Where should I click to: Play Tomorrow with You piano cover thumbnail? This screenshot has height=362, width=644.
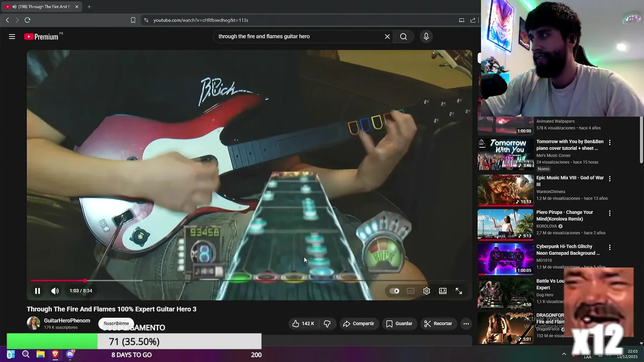pos(506,155)
